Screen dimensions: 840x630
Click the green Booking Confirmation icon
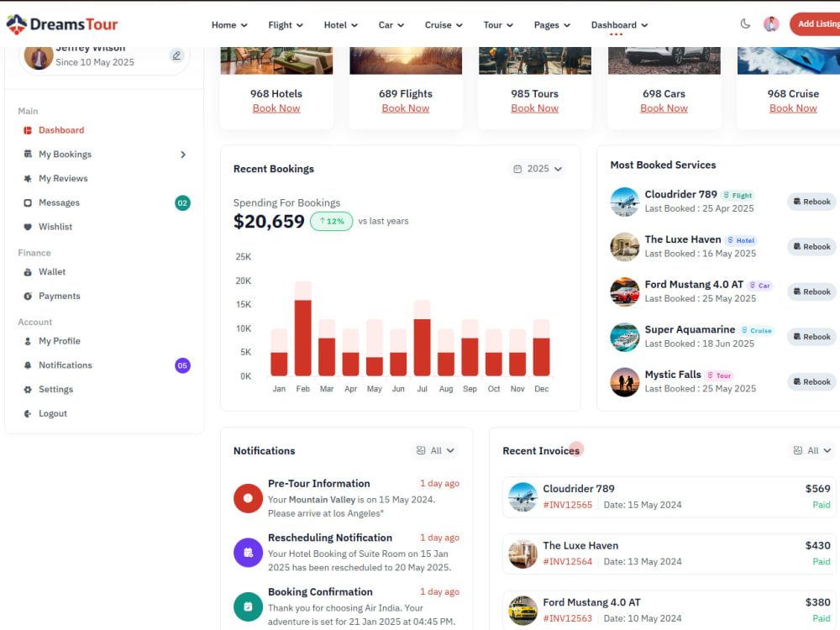pos(248,606)
